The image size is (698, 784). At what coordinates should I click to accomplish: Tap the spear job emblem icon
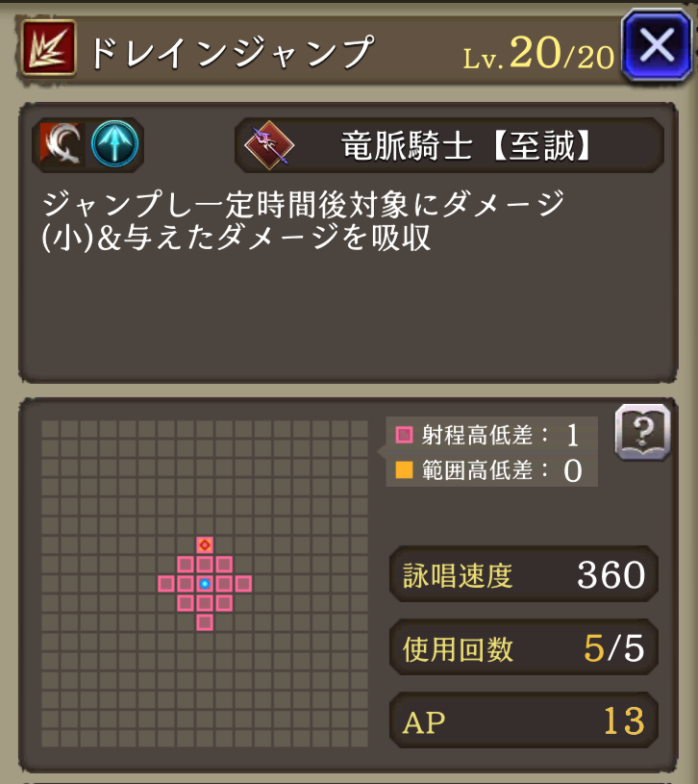(269, 145)
